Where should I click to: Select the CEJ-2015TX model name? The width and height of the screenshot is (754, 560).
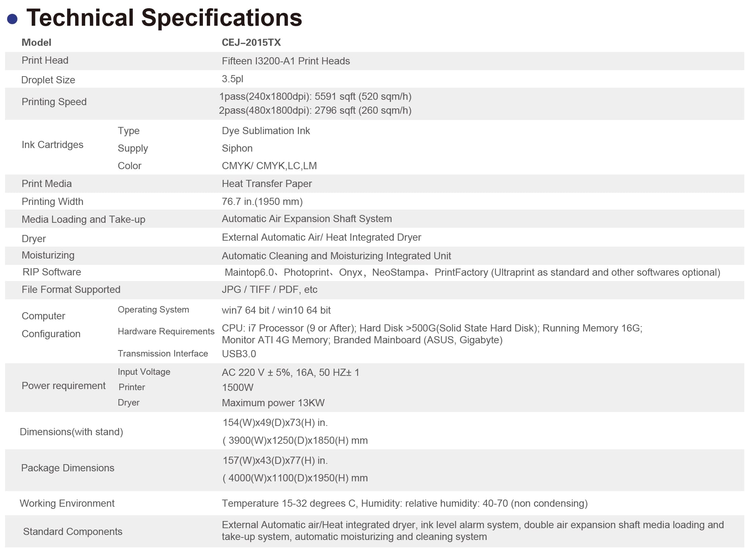[251, 43]
